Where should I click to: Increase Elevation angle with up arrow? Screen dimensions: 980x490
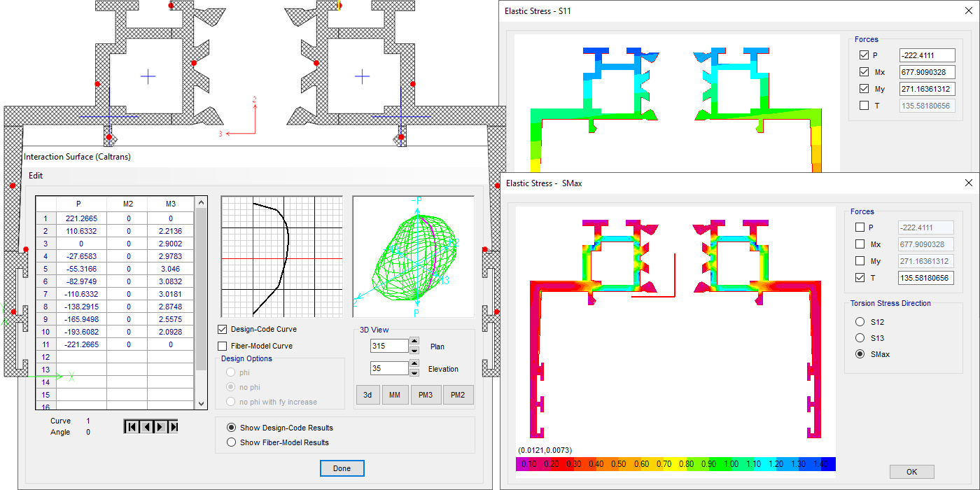click(414, 364)
